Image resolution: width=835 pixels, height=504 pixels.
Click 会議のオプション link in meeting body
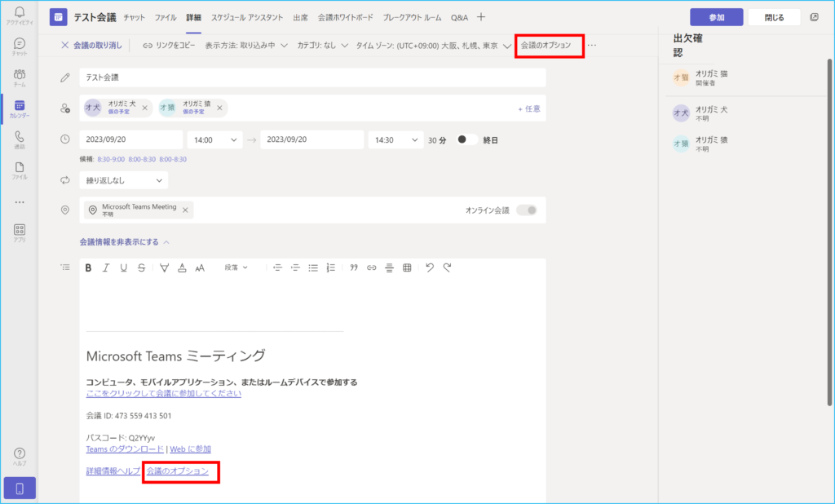(178, 471)
